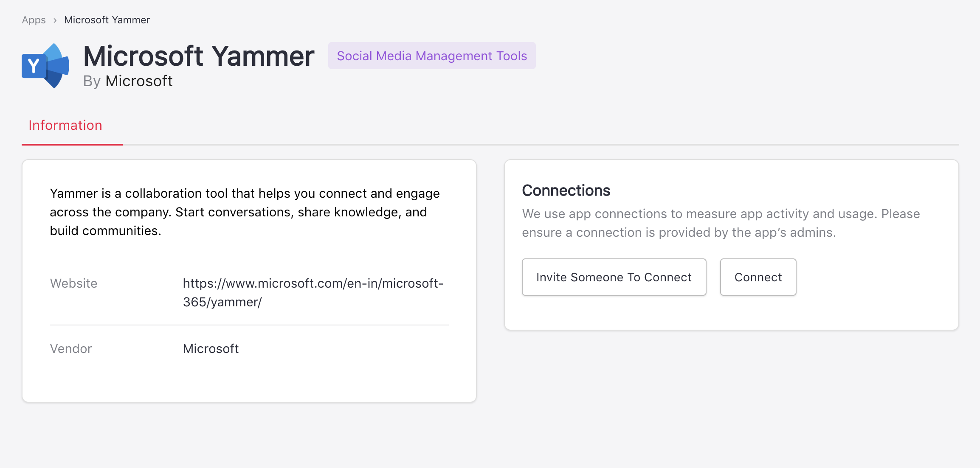980x468 pixels.
Task: Click the red Information tab underline
Action: [x=72, y=145]
